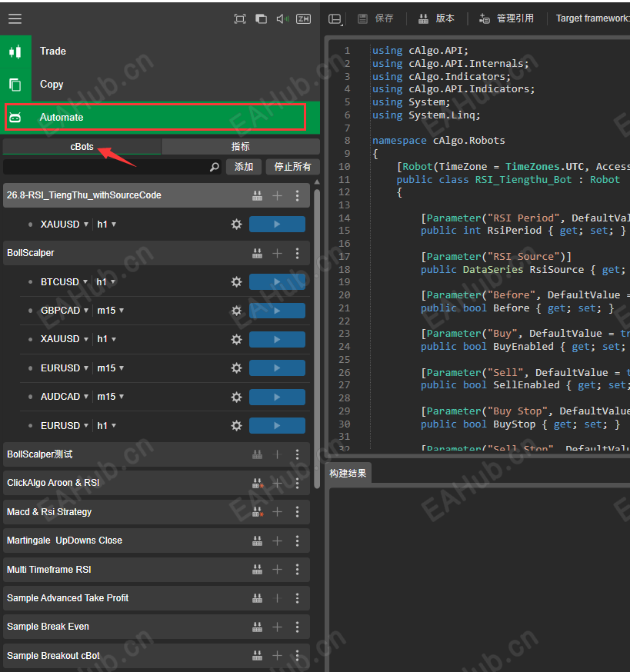Open the hamburger main menu
Image resolution: width=630 pixels, height=672 pixels.
coord(15,19)
